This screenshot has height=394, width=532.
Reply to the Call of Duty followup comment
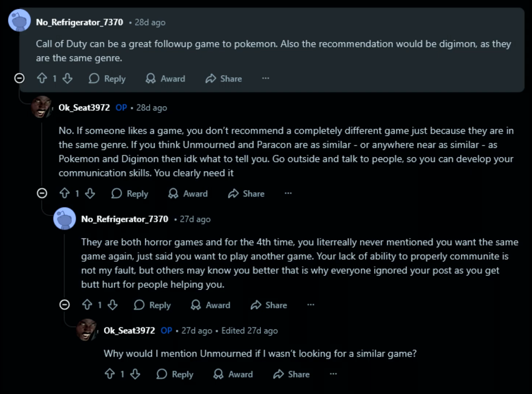(x=107, y=78)
